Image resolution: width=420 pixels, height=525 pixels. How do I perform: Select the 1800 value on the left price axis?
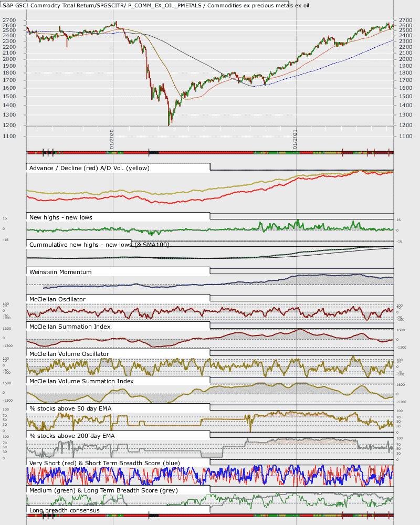pyautogui.click(x=9, y=73)
